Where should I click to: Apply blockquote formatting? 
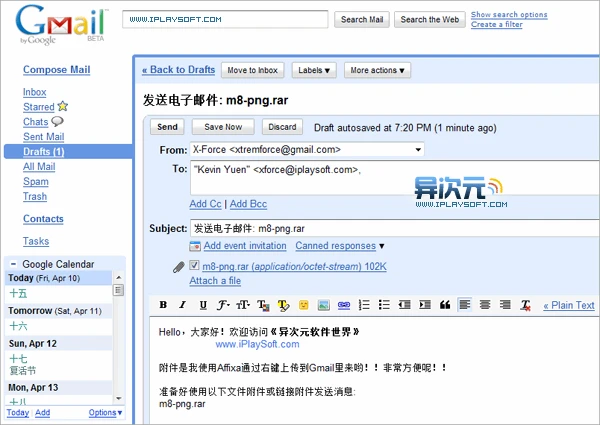pyautogui.click(x=445, y=305)
